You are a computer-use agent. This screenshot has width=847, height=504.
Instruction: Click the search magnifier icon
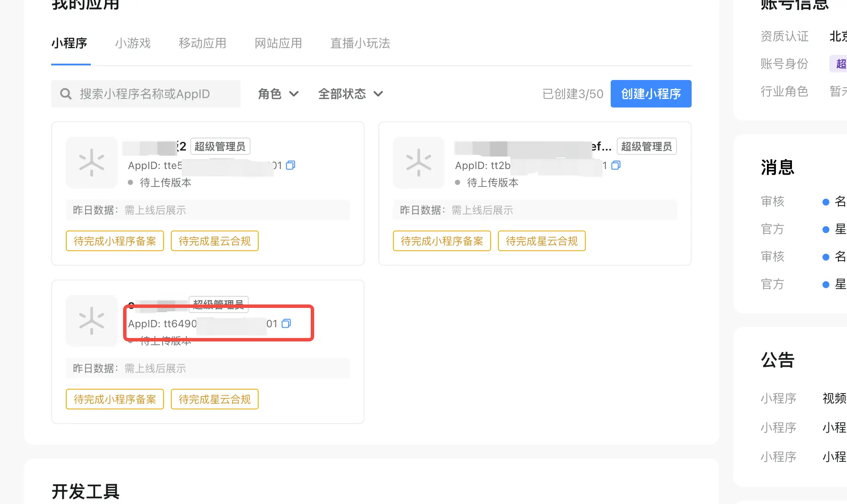66,94
